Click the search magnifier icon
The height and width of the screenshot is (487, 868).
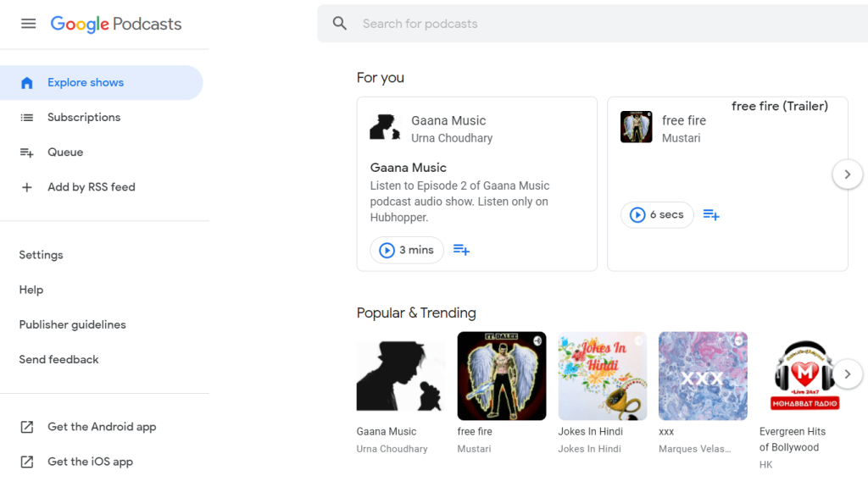coord(339,23)
